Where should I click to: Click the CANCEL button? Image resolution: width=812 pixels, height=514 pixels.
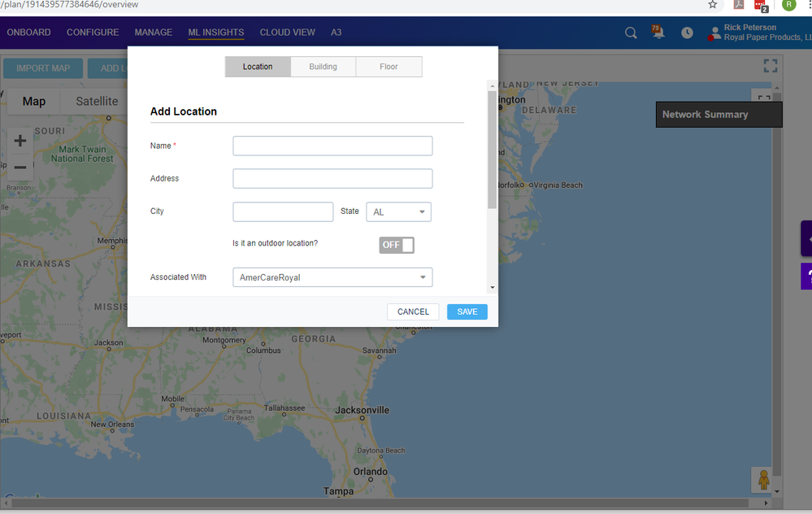tap(413, 312)
